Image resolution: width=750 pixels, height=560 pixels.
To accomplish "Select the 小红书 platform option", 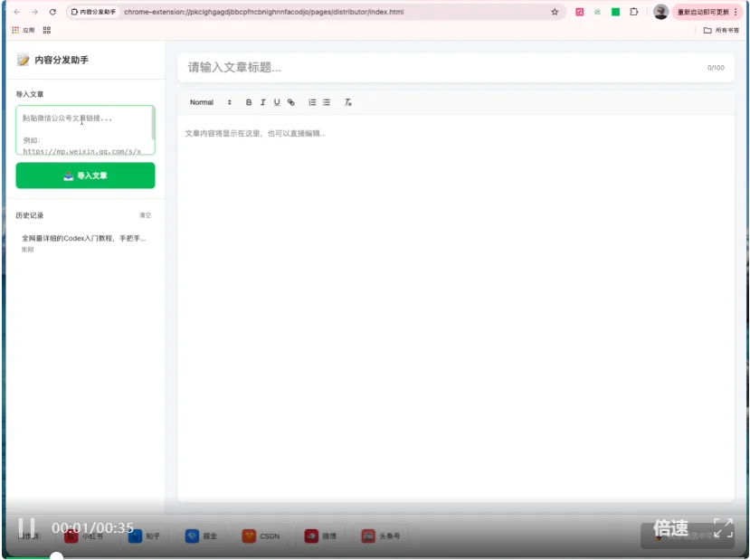I will [x=84, y=536].
